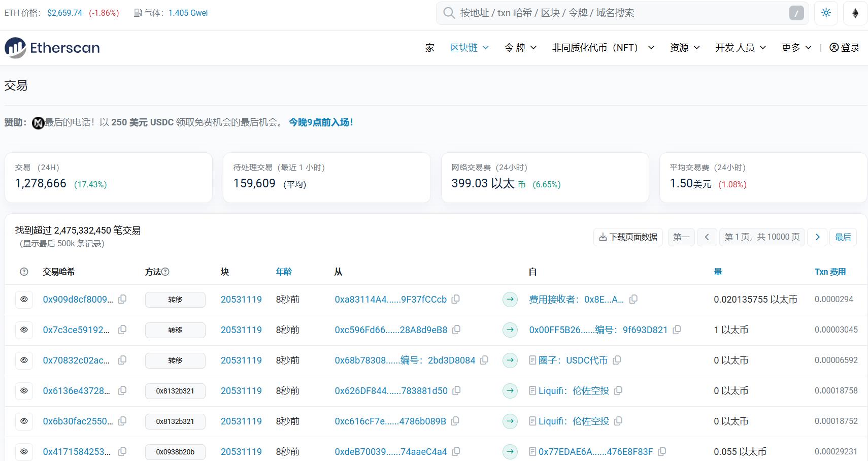Toggle the 年龄 age column format
This screenshot has height=461, width=868.
tap(284, 272)
